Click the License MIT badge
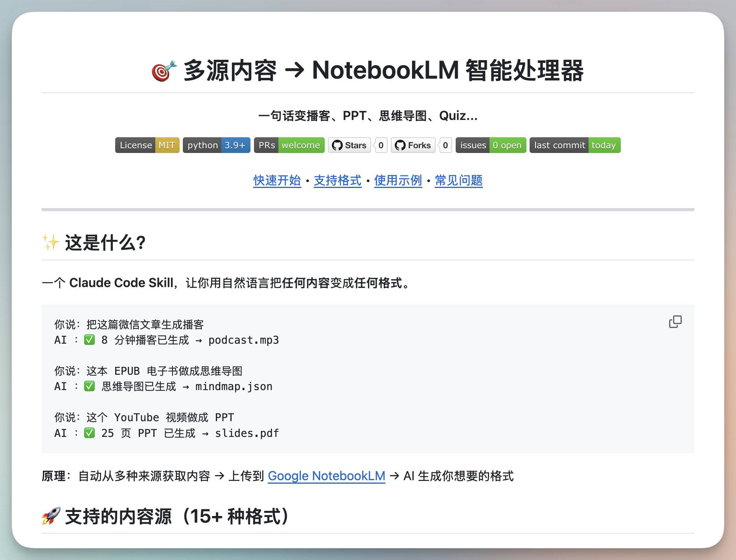Image resolution: width=736 pixels, height=560 pixels. point(147,145)
